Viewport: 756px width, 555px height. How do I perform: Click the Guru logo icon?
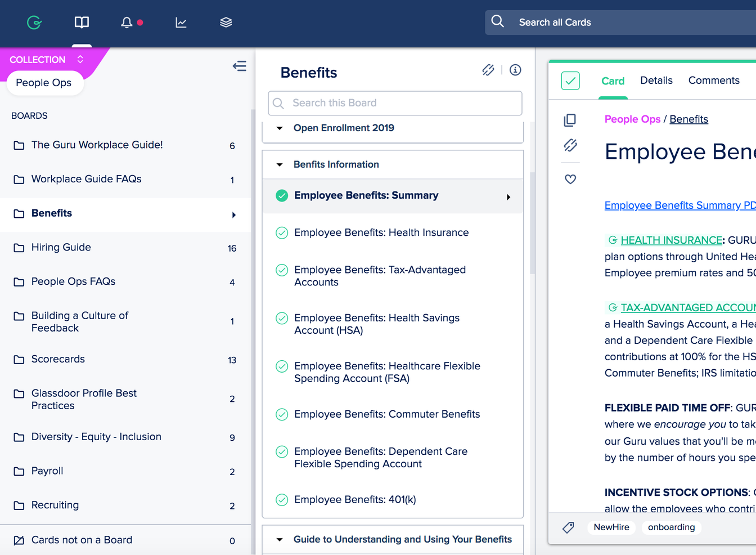pyautogui.click(x=34, y=22)
